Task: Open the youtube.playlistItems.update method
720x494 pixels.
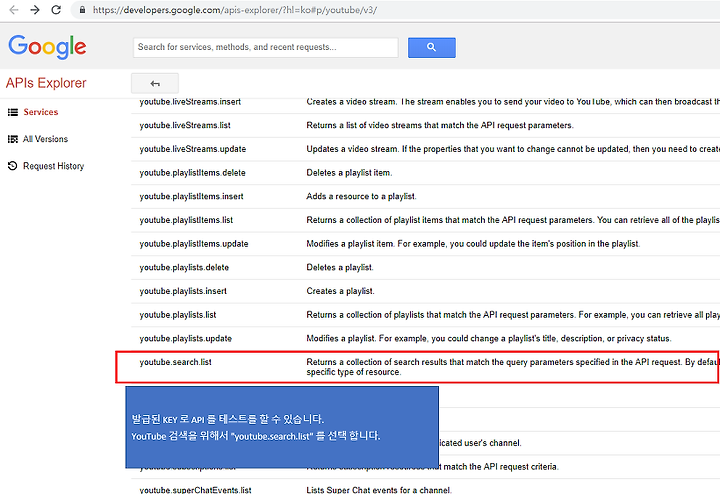Action: tap(194, 244)
